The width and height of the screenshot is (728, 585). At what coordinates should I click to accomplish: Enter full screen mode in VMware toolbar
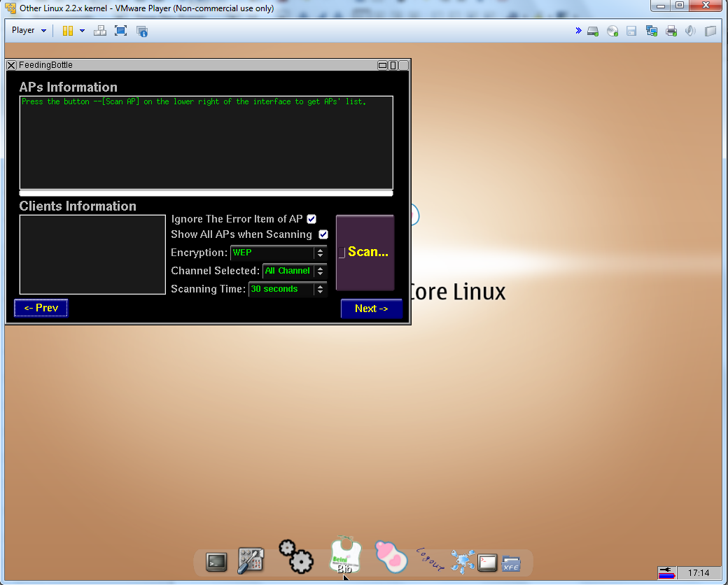120,31
